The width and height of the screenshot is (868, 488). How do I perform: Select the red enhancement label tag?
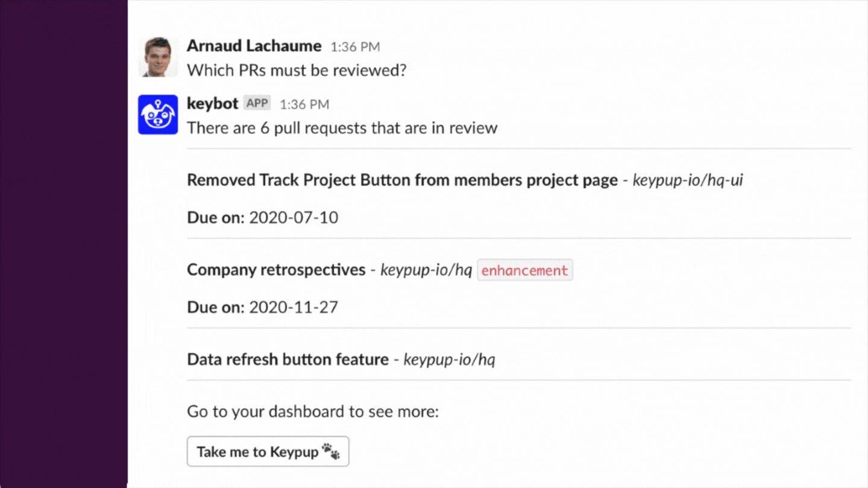pyautogui.click(x=524, y=271)
